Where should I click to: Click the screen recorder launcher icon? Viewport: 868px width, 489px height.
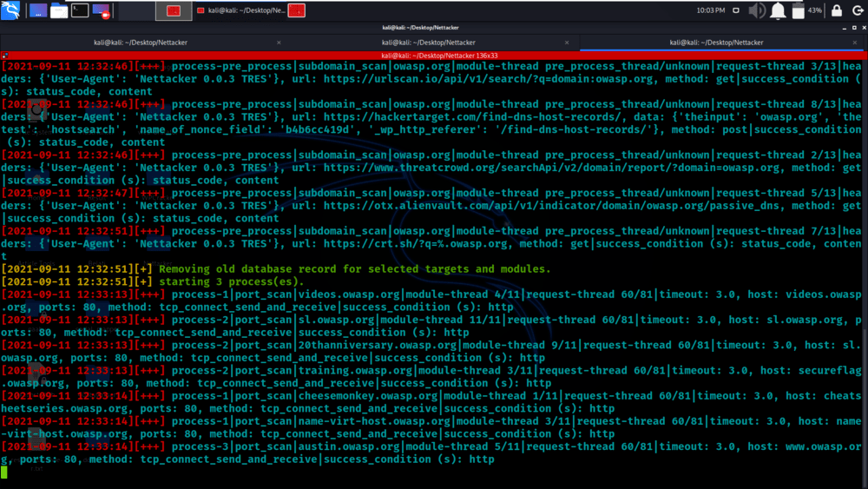point(102,10)
